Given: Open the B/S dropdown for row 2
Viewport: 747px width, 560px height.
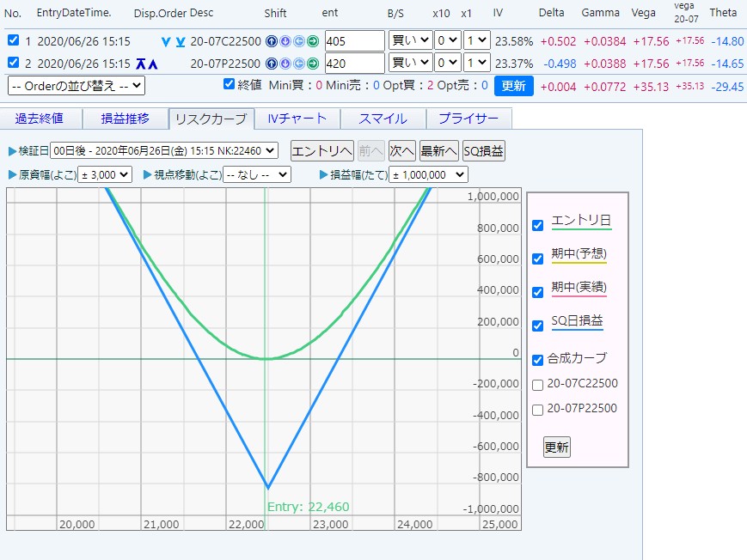Looking at the screenshot, I should pos(410,63).
